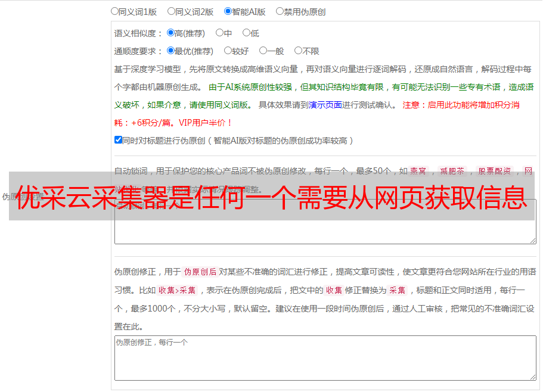543x392 pixels.
Task: Choose the 智能AI版 radio option
Action: click(228, 11)
